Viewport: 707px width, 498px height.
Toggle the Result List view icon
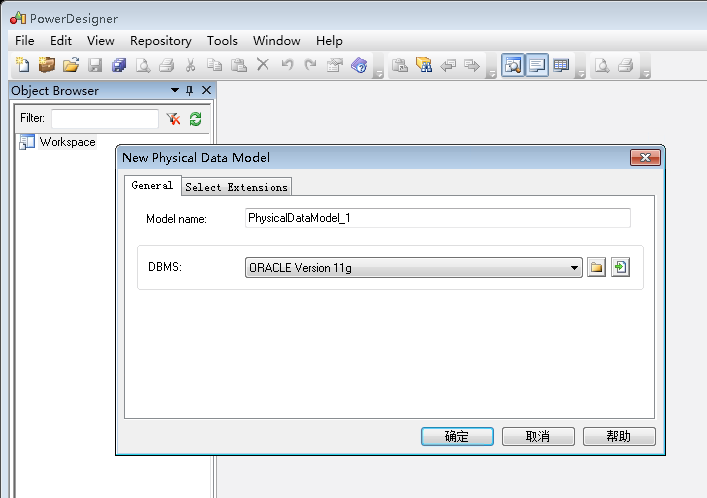[561, 65]
